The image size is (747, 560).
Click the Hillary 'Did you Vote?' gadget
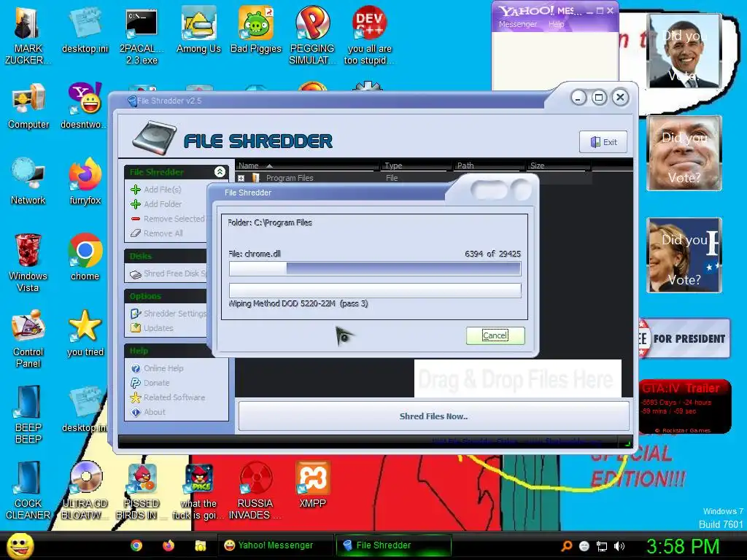pos(684,255)
